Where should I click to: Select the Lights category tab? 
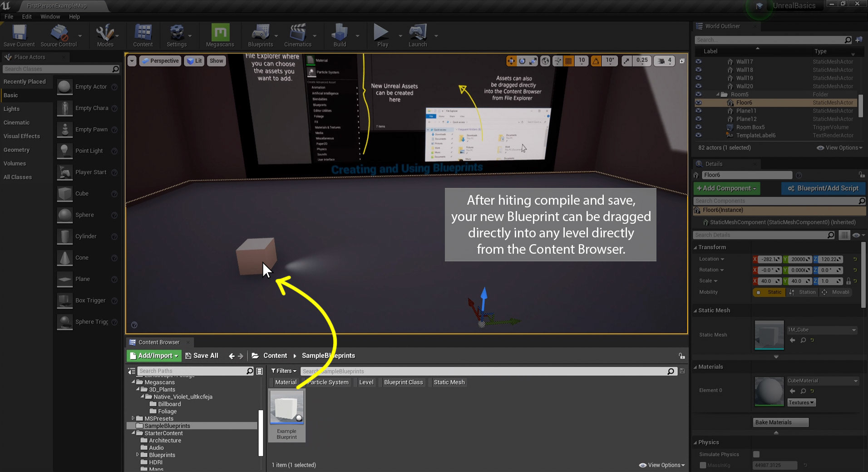pyautogui.click(x=26, y=109)
